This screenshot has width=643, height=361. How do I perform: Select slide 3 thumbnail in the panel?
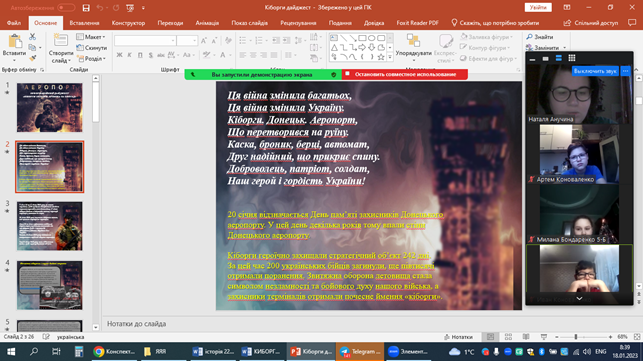click(x=50, y=226)
